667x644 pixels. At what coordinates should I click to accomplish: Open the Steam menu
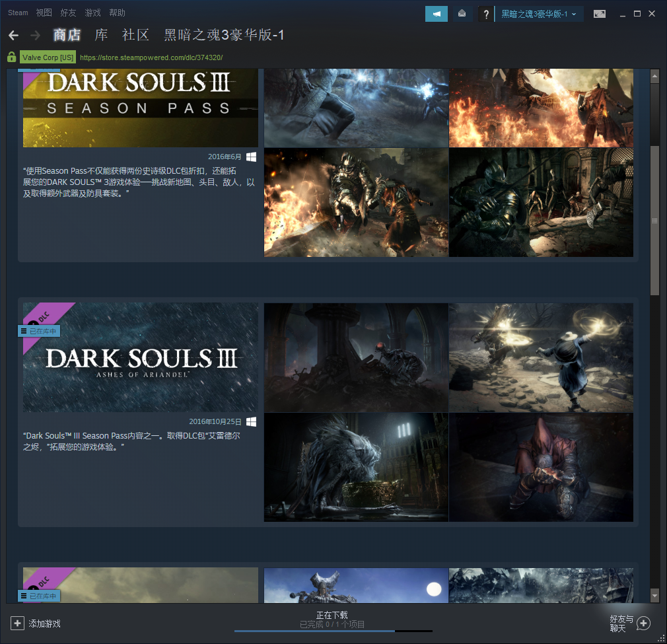[x=18, y=13]
